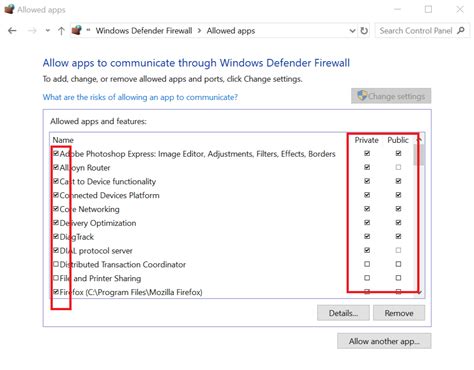Select Cast to Device functionality text
Image resolution: width=474 pixels, height=370 pixels.
coord(108,182)
